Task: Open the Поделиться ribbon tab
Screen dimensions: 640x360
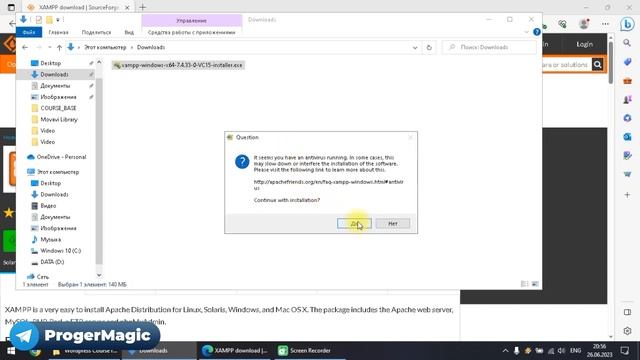Action: pyautogui.click(x=96, y=32)
